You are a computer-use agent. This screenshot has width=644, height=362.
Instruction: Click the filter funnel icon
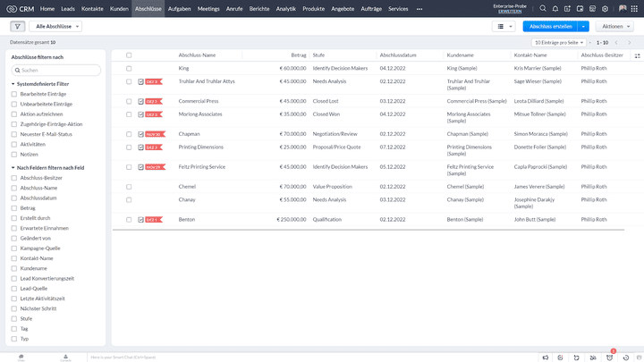point(18,27)
